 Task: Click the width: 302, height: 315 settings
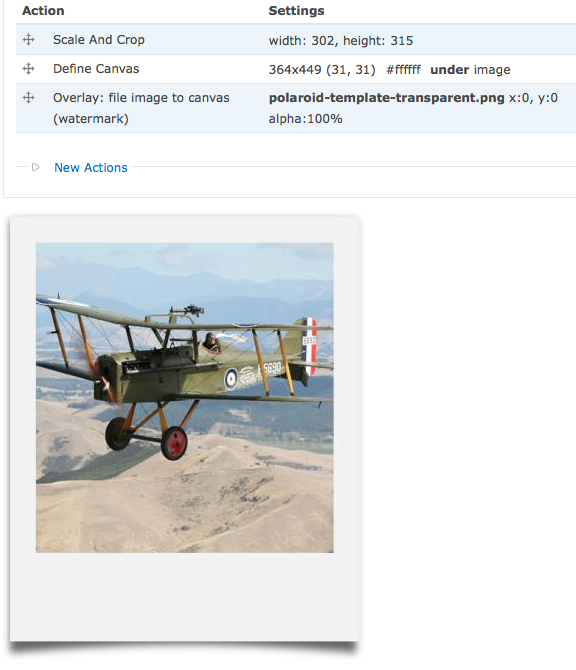(341, 41)
